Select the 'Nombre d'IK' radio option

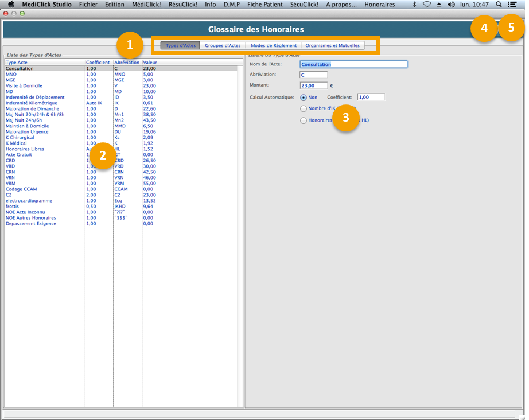(x=304, y=108)
